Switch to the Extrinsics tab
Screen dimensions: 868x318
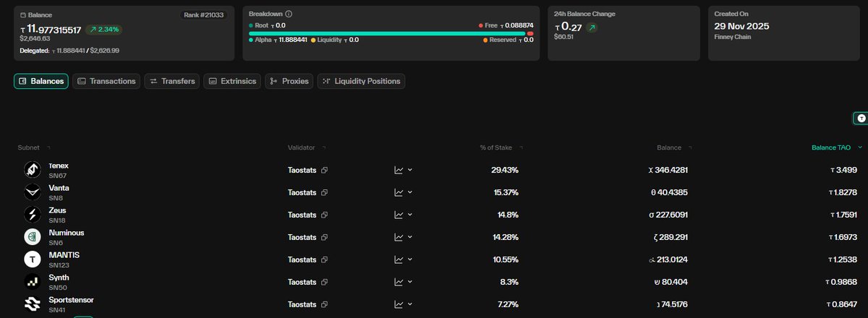pyautogui.click(x=232, y=81)
